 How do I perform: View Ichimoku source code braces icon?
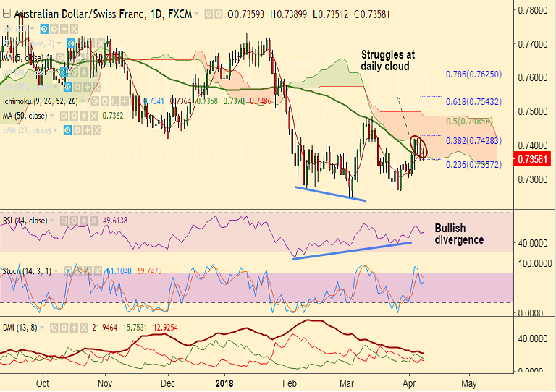coord(114,102)
